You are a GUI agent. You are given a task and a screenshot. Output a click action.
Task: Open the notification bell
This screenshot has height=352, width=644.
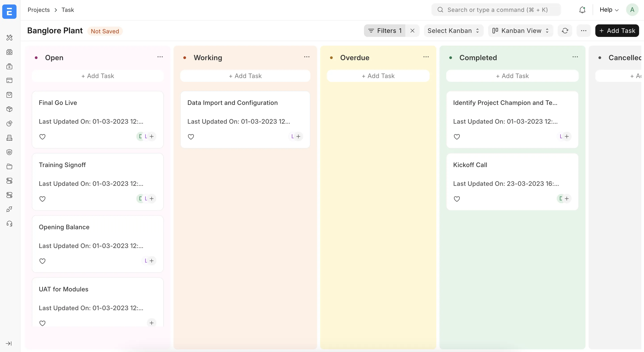coord(583,10)
